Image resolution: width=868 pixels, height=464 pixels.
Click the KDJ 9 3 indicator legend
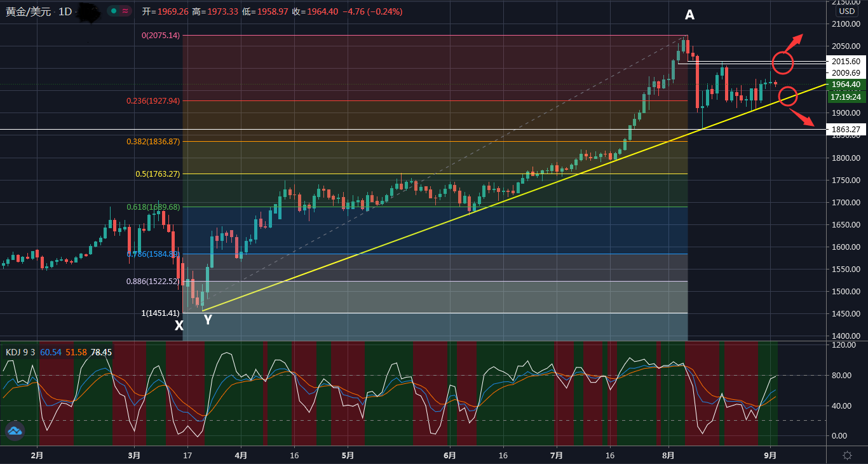[20, 351]
